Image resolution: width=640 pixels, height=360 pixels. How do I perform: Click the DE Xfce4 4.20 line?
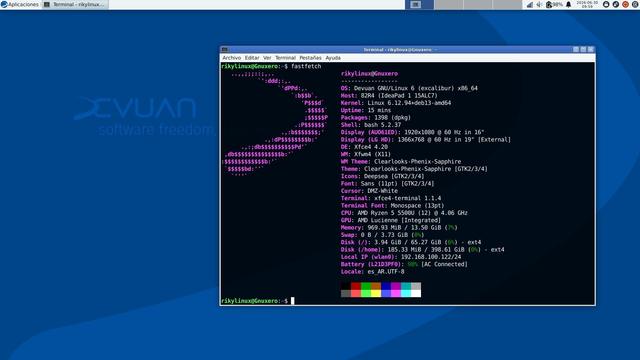(364, 147)
